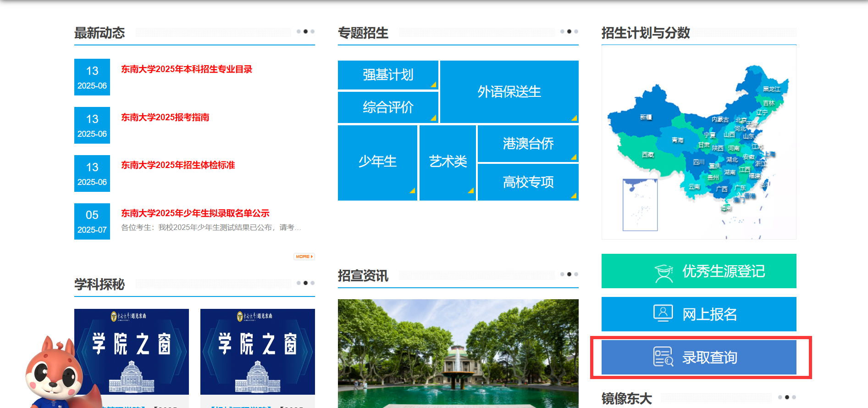Open 东南大学2025年招生体检标准 article
The height and width of the screenshot is (408, 868).
point(178,165)
